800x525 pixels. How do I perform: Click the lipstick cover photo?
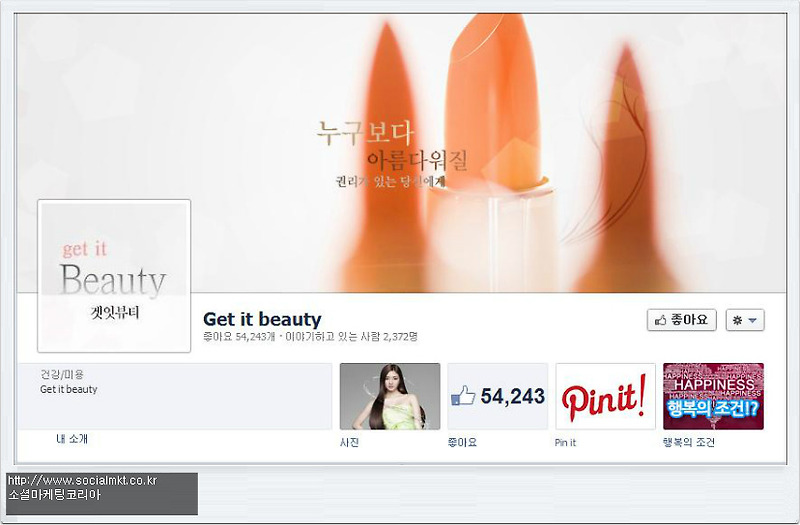click(402, 153)
